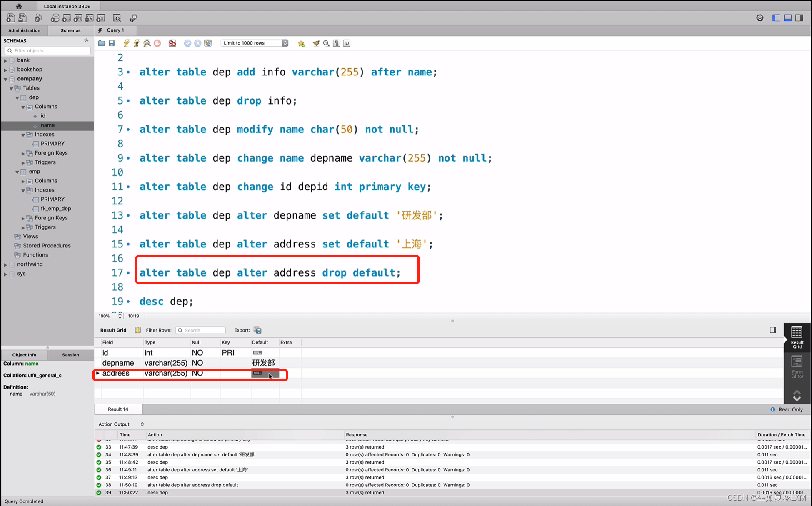Screen dimensions: 812x506
Task: Toggle the left sidebar panel visibility
Action: [776, 18]
